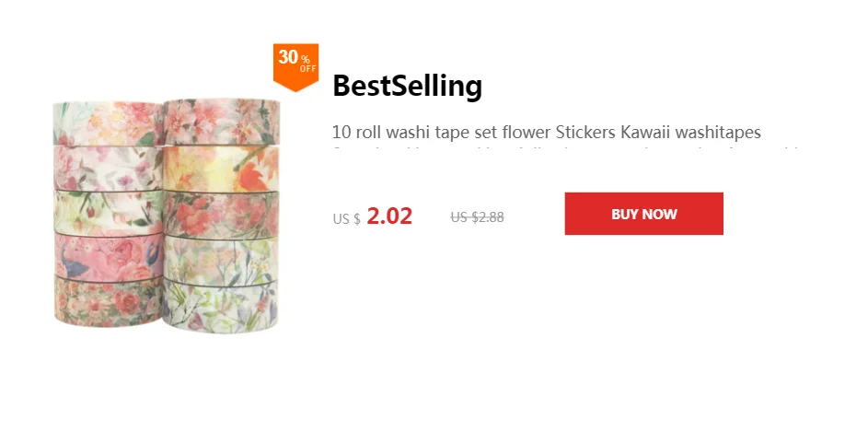Click the bottom-left small red roses roll

coord(109,301)
